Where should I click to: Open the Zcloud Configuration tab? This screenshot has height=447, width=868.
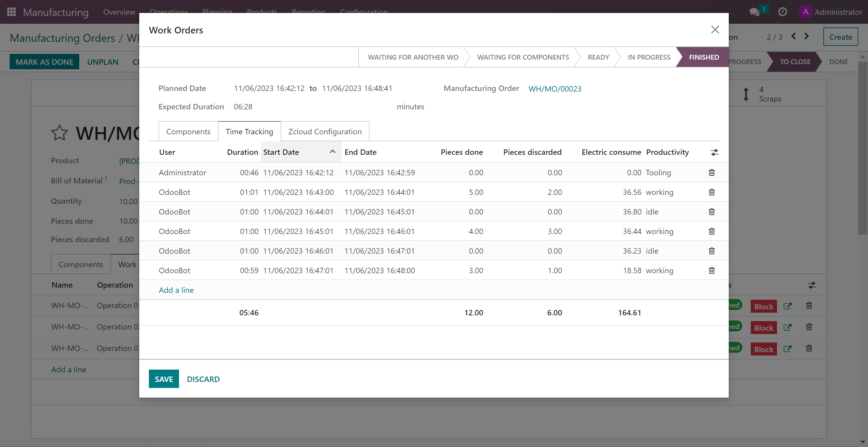point(325,131)
